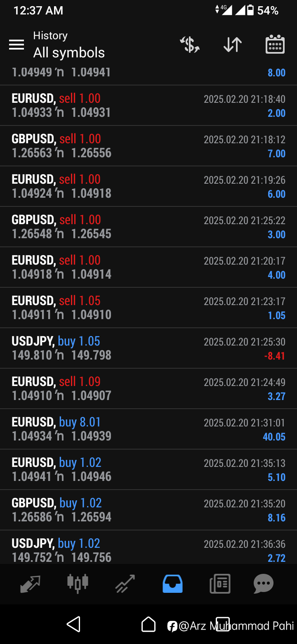Open the Trade tab with trend arrow
This screenshot has height=644, width=297.
click(x=125, y=584)
